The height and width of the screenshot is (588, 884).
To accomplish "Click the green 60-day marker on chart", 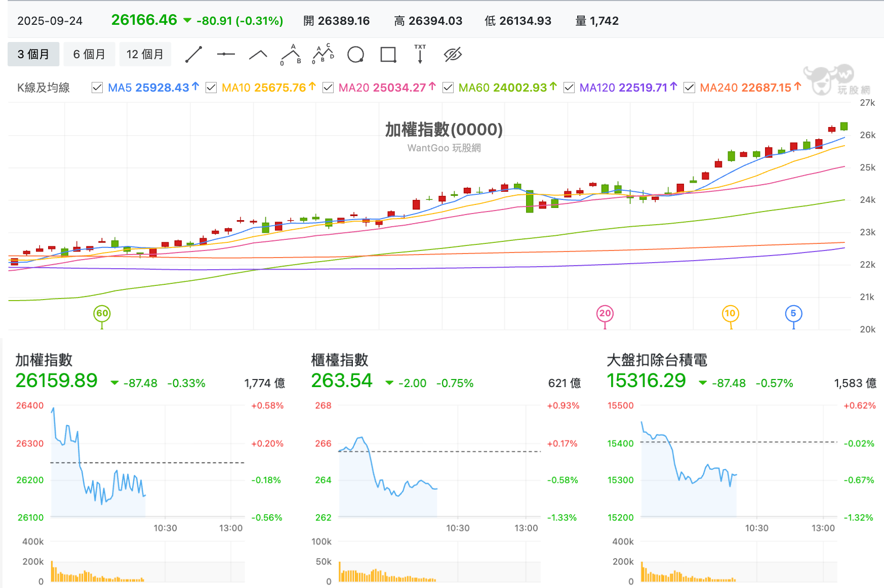I will pyautogui.click(x=102, y=314).
